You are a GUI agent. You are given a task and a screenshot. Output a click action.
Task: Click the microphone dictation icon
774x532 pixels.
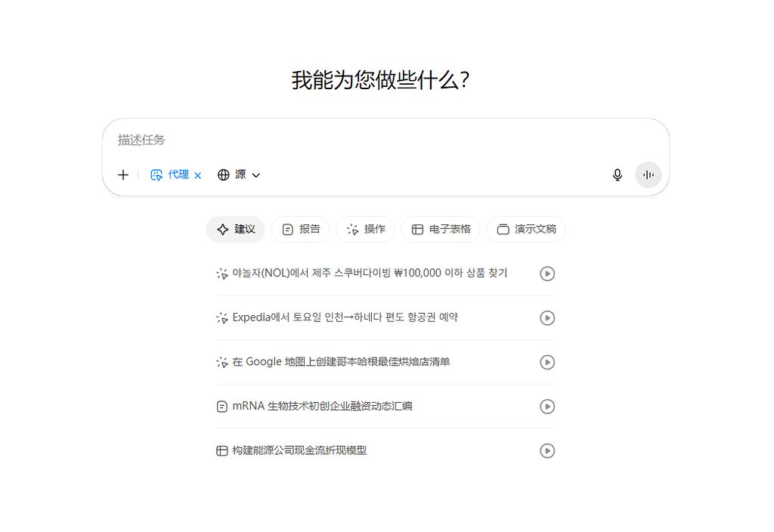(617, 175)
